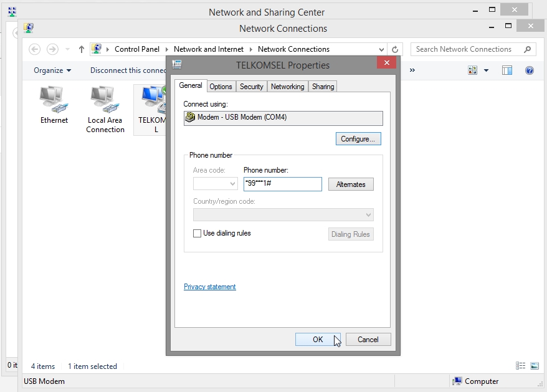
Task: Click Network and Internet breadcrumb
Action: pyautogui.click(x=209, y=49)
